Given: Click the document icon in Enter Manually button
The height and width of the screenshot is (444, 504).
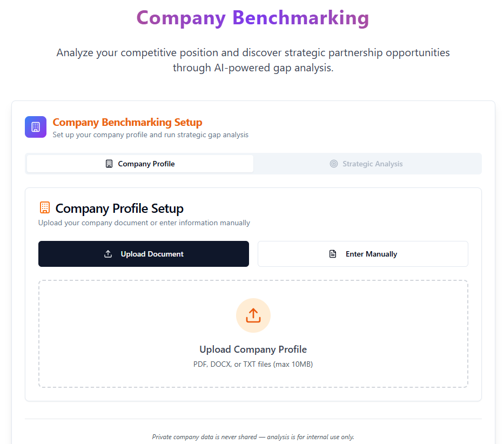Looking at the screenshot, I should [333, 254].
